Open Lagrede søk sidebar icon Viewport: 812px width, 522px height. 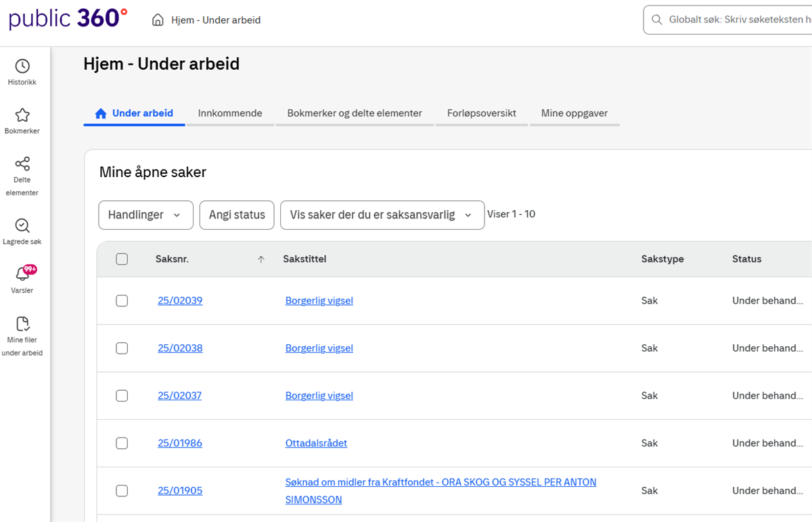click(x=22, y=226)
